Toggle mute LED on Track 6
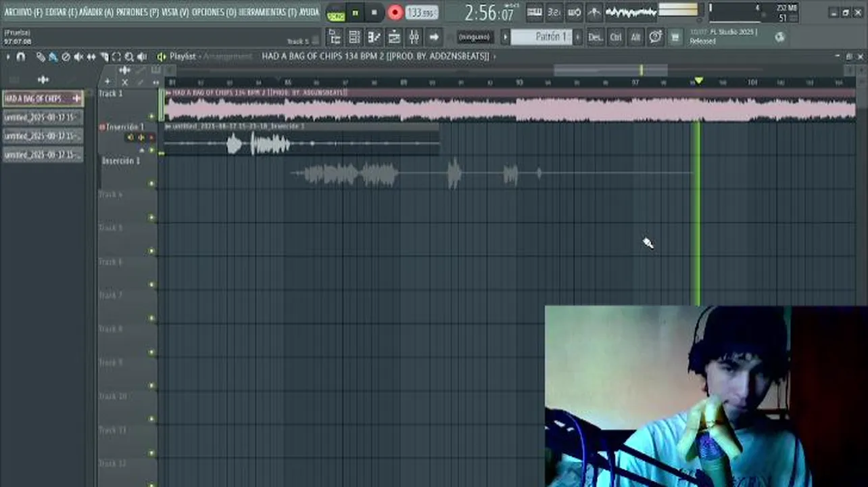 [x=151, y=285]
